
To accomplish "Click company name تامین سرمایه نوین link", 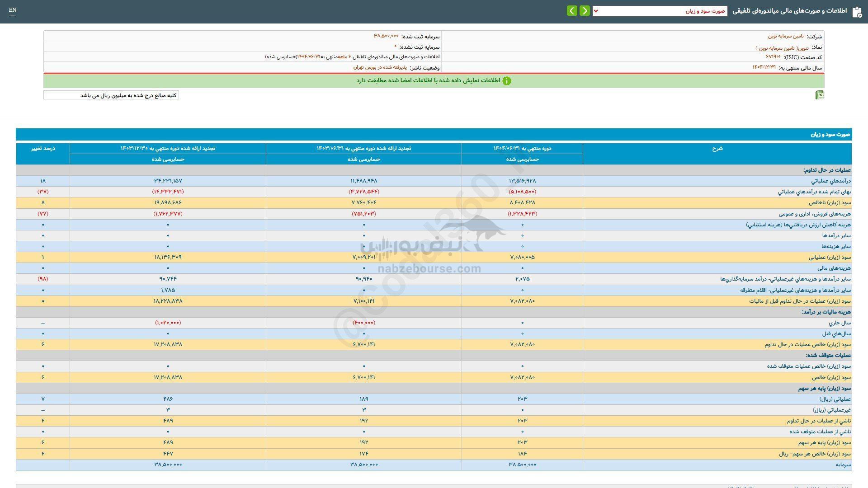I will coord(786,36).
